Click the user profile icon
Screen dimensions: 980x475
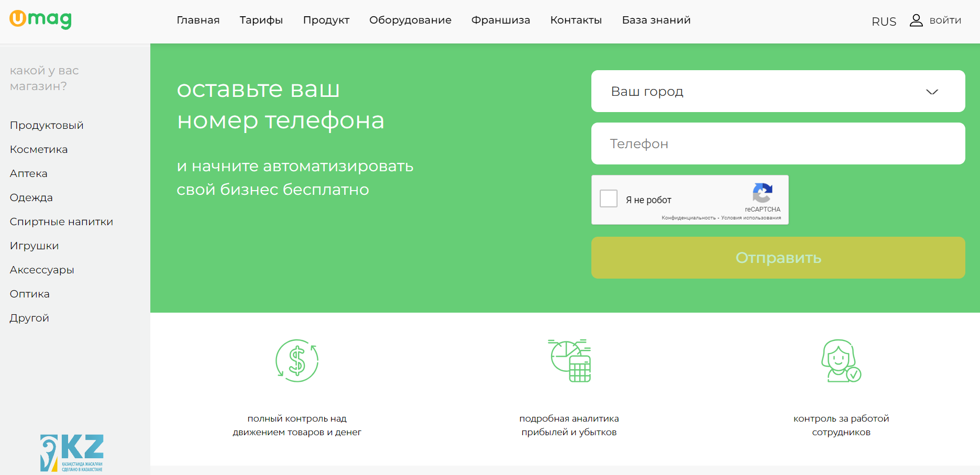[916, 20]
